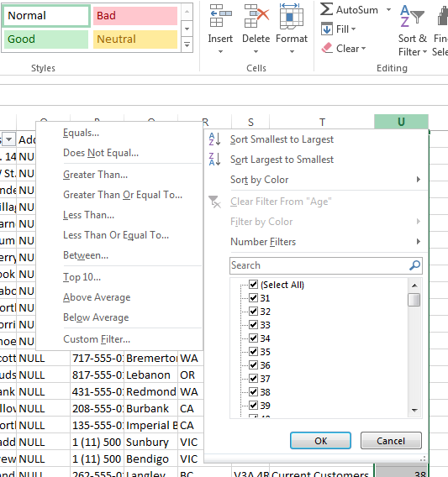Open the AutoSum dropdown arrow
Image resolution: width=448 pixels, height=477 pixels.
click(x=388, y=10)
